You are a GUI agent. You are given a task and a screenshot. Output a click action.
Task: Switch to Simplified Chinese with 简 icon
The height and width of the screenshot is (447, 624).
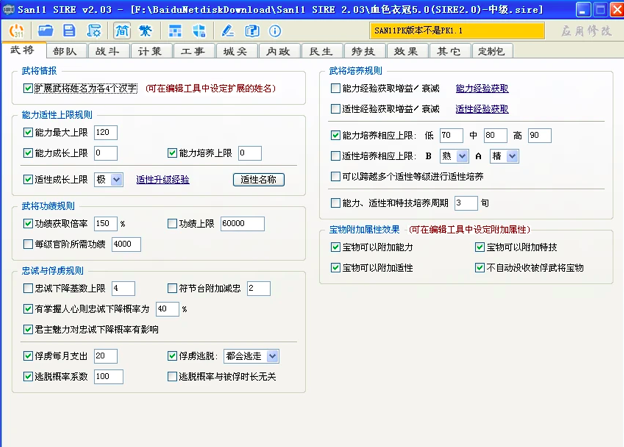pos(122,30)
